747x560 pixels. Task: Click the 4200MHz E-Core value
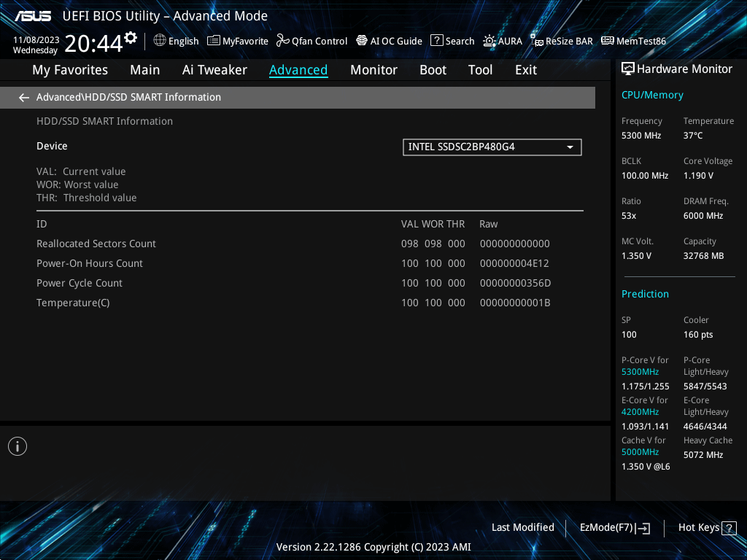tap(640, 412)
